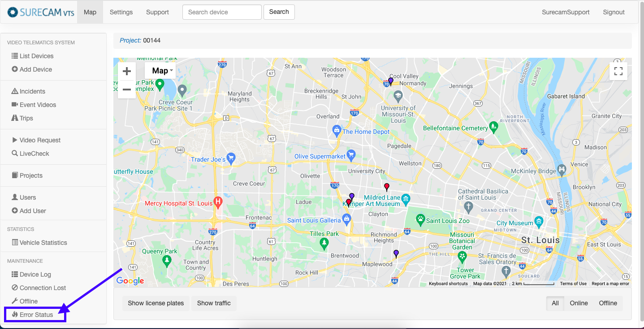
Task: Open the SurecamSupport account link
Action: 566,12
